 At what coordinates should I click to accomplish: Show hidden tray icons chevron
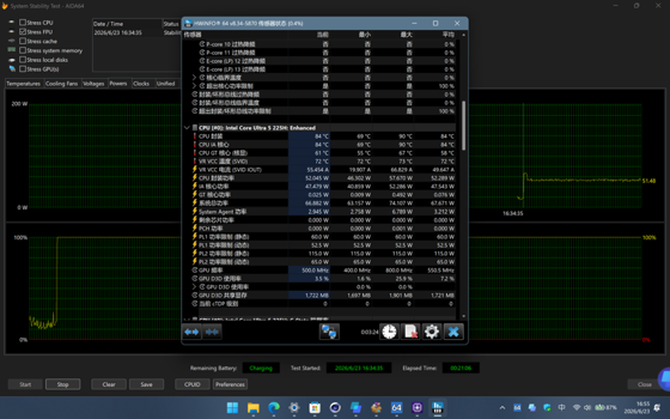[x=502, y=408]
